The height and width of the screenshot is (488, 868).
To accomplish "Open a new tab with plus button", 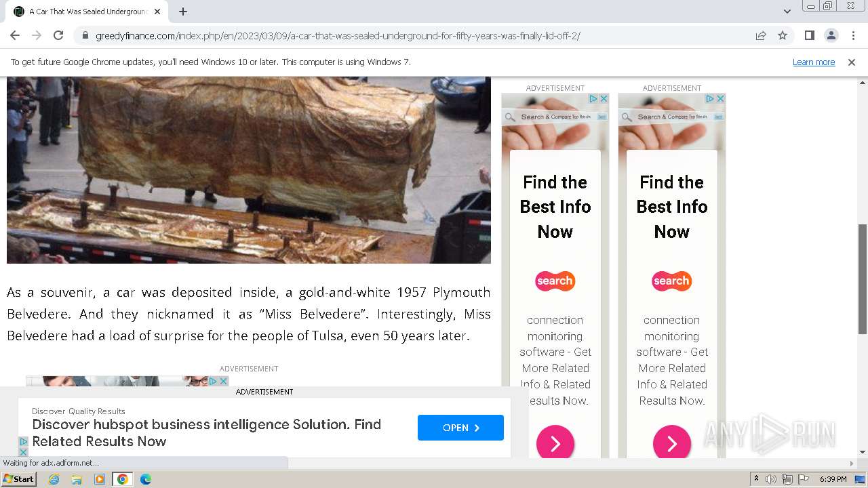I will [x=183, y=12].
